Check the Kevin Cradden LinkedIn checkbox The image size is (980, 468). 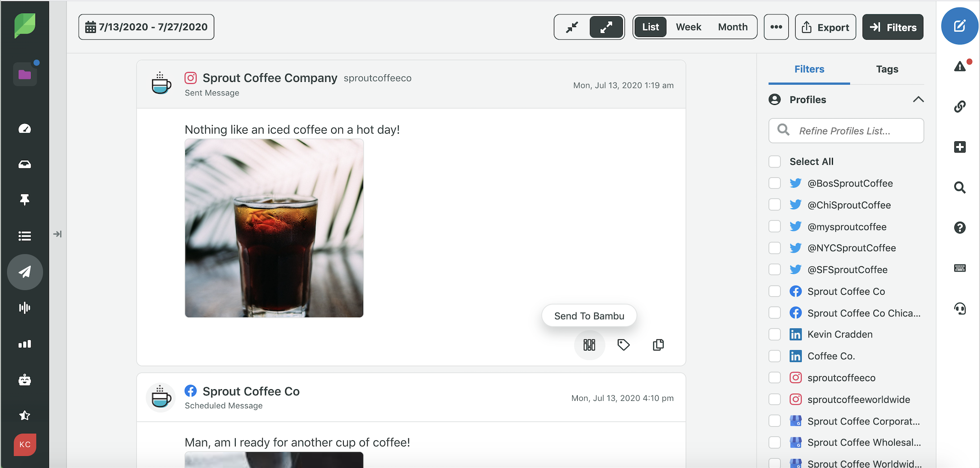tap(774, 334)
